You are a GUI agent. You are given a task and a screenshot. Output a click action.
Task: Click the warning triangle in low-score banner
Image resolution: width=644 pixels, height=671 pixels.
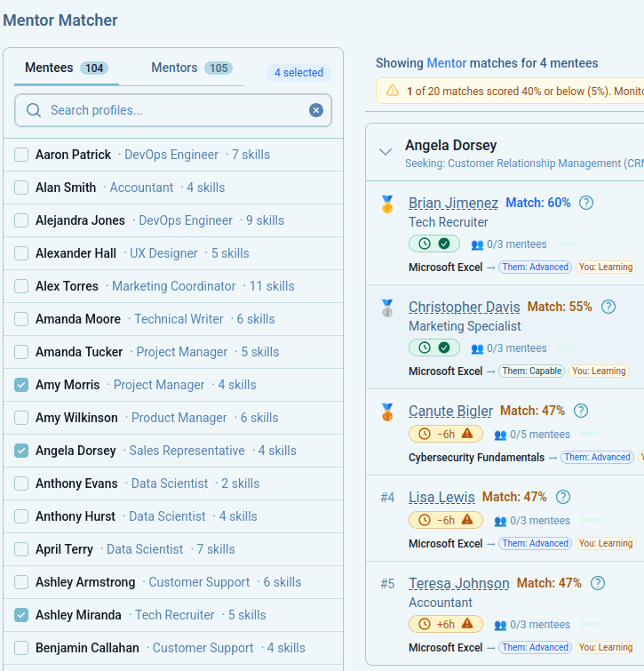pos(392,91)
